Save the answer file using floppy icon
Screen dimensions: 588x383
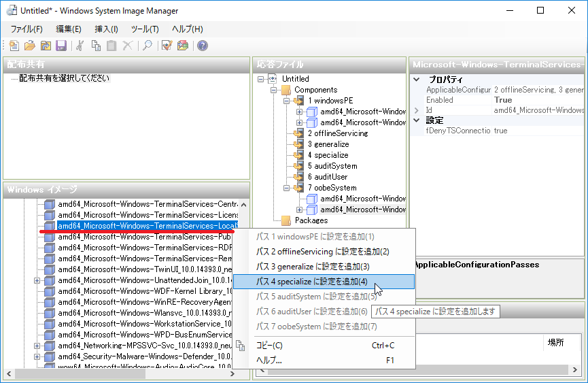point(60,46)
